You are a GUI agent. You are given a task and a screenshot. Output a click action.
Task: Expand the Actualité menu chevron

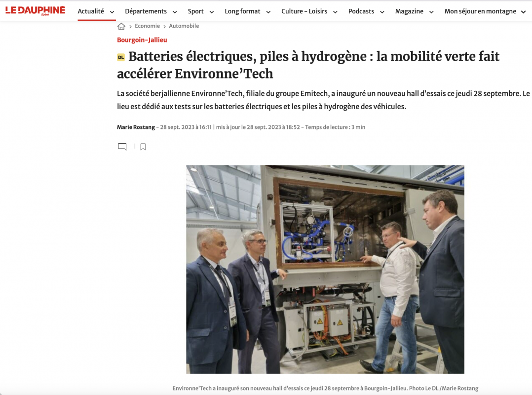[112, 12]
